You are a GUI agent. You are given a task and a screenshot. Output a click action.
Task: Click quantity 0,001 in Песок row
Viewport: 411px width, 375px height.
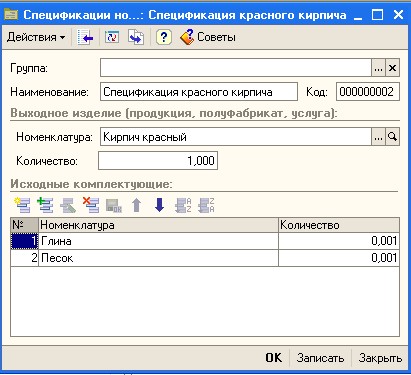pyautogui.click(x=339, y=258)
